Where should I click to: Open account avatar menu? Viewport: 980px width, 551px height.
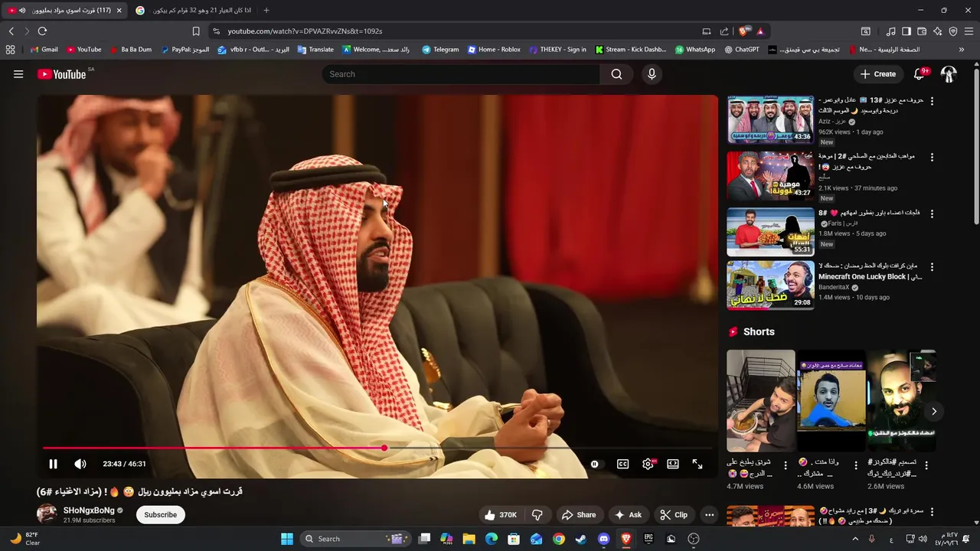[949, 74]
